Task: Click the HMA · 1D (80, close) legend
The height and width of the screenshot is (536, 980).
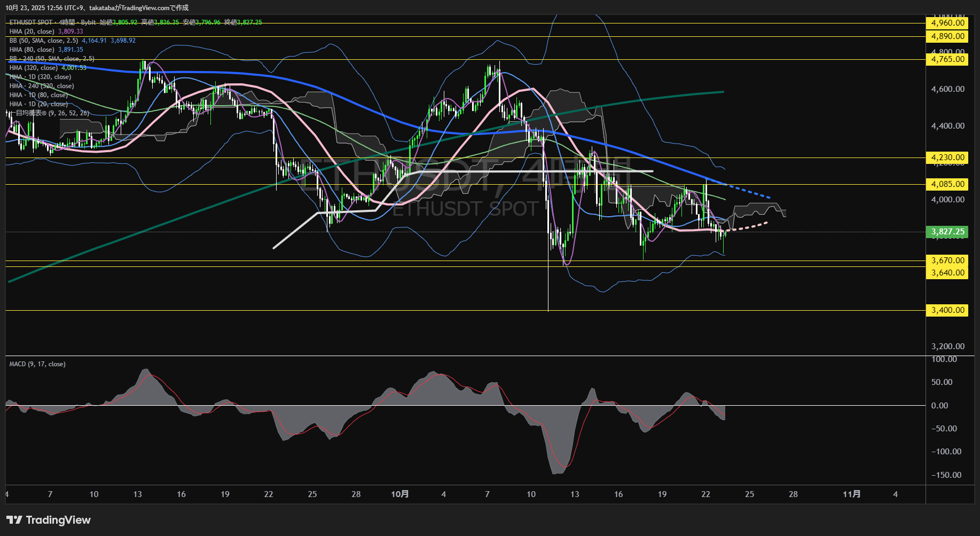Action: pos(38,95)
